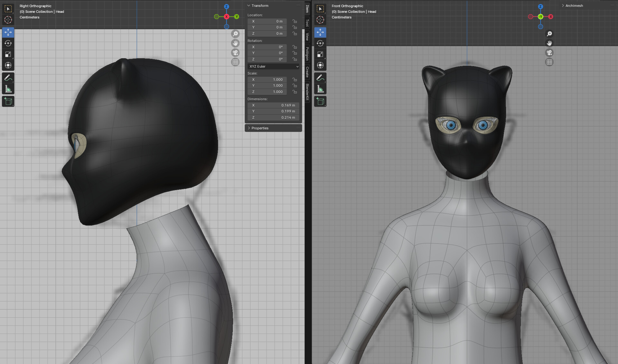Edit the Dimensions Z value field
The height and width of the screenshot is (364, 618).
coord(273,117)
